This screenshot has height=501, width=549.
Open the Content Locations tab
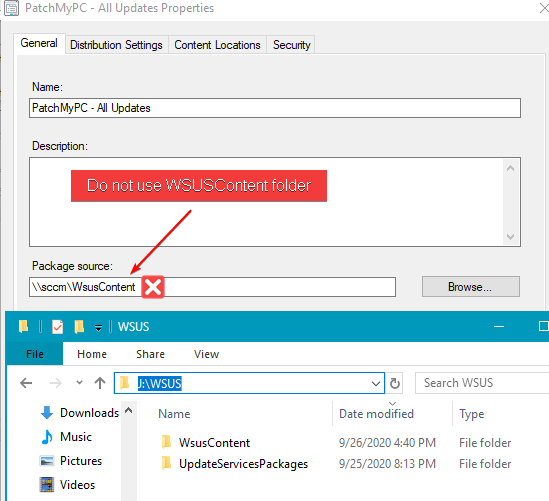(x=217, y=45)
